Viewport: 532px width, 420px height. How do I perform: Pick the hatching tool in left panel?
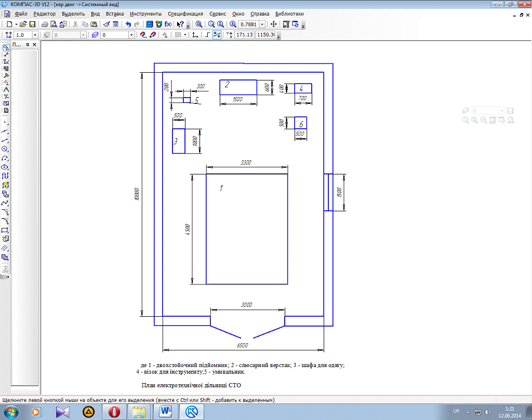(5, 248)
